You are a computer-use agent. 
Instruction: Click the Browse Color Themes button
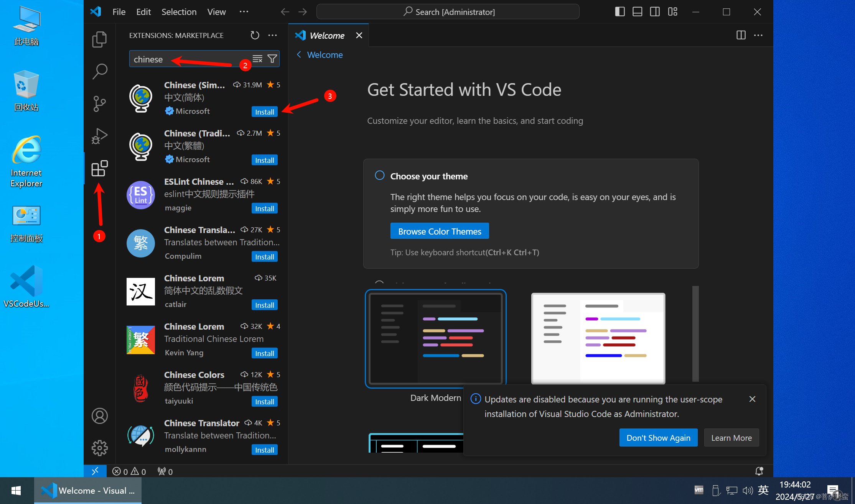pyautogui.click(x=440, y=231)
